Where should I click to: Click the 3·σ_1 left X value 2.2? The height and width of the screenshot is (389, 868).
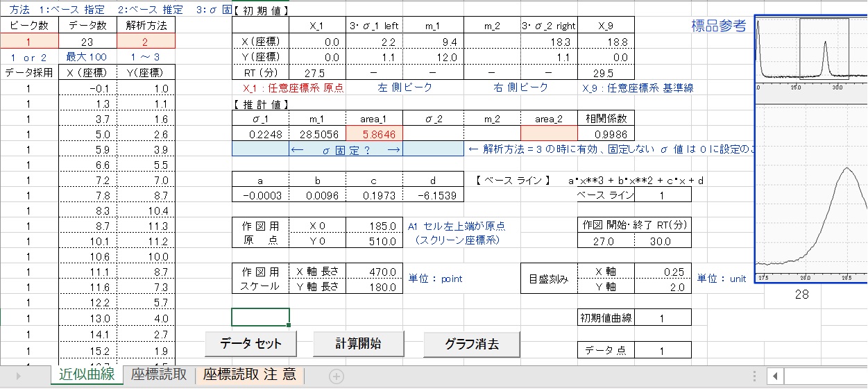(375, 42)
